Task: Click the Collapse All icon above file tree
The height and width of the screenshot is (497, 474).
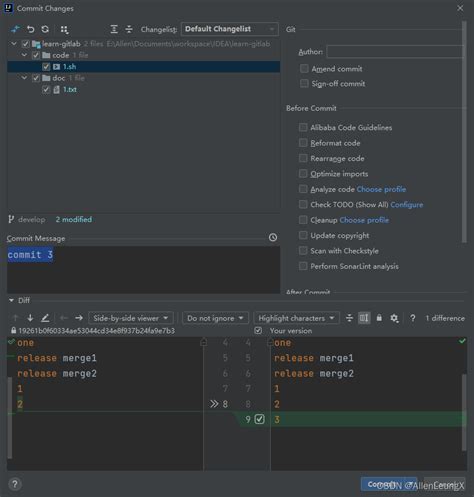Action: (x=129, y=29)
